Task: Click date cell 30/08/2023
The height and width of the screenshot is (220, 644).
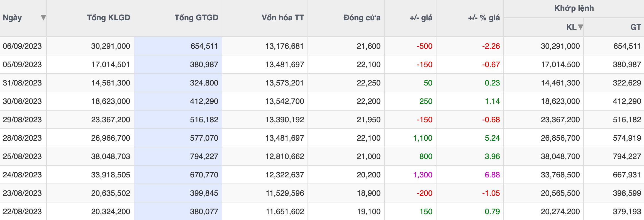Action: 22,101
